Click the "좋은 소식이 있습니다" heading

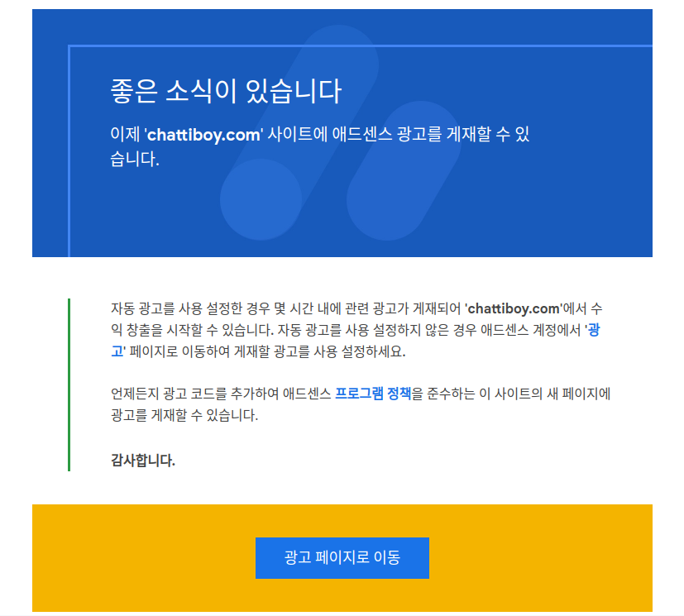tap(225, 91)
